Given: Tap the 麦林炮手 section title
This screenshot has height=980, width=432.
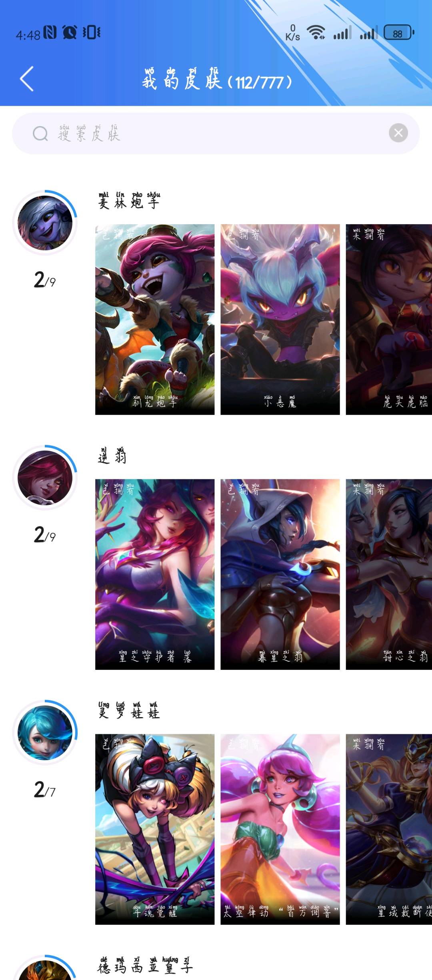Looking at the screenshot, I should (129, 200).
